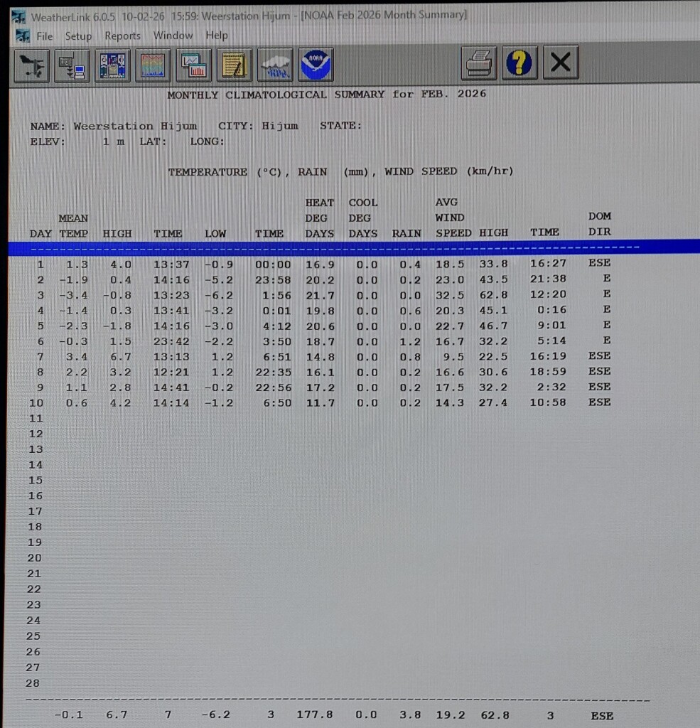Click day 9 wind time 2:32
This screenshot has height=728, width=700.
point(552,387)
